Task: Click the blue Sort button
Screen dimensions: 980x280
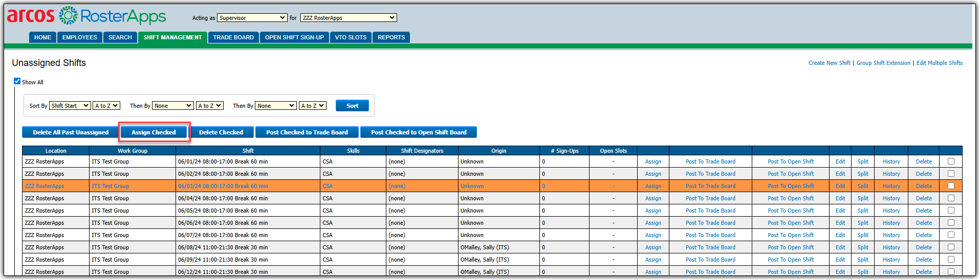Action: point(352,106)
